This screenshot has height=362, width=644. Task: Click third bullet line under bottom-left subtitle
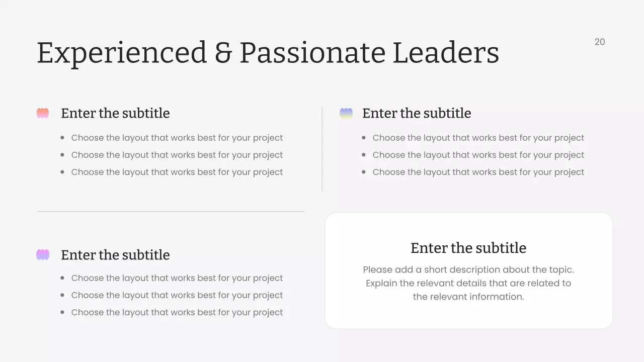tap(177, 312)
